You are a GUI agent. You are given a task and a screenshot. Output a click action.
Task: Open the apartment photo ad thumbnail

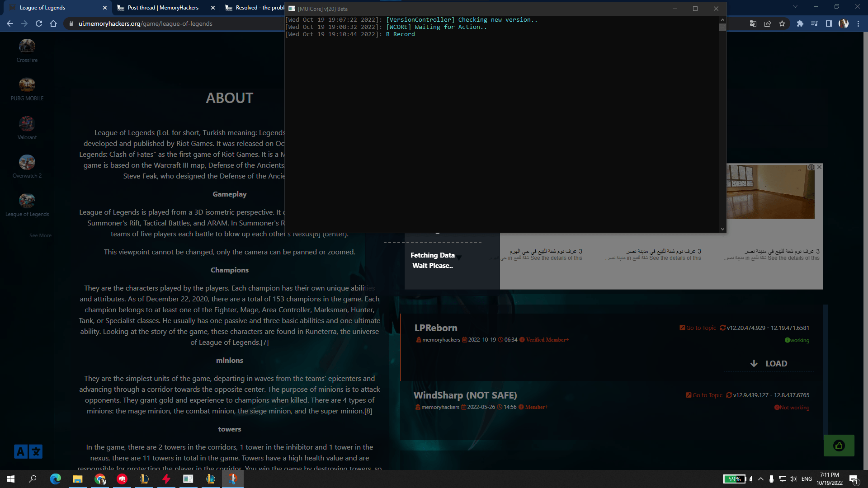[770, 192]
